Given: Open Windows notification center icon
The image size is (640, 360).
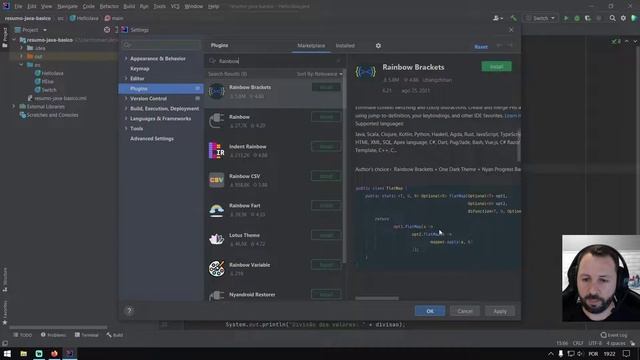Looking at the screenshot, I should pyautogui.click(x=627, y=353).
